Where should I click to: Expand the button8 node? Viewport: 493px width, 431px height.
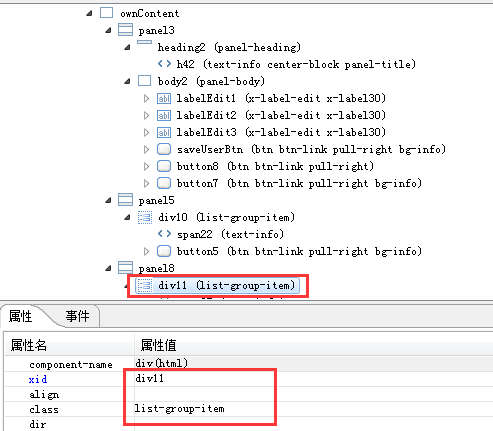coord(146,166)
